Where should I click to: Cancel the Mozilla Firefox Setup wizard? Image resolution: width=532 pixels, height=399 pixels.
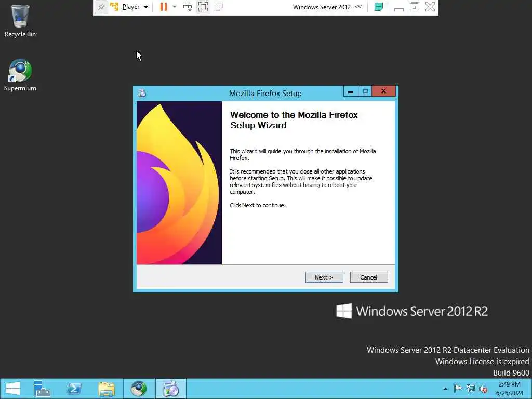pos(369,277)
